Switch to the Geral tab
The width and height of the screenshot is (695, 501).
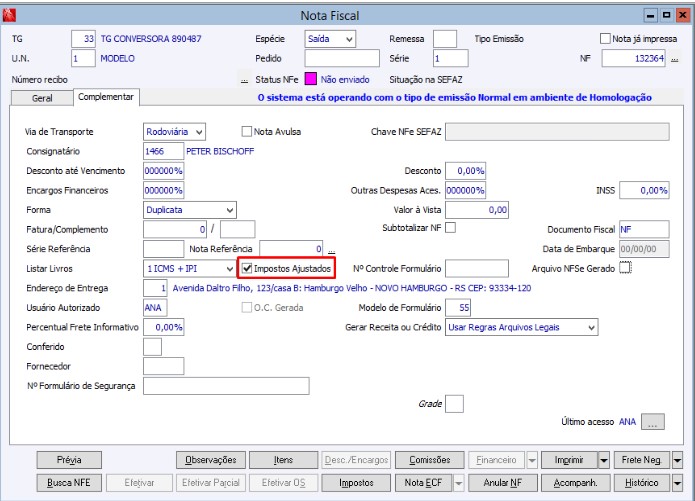coord(42,98)
